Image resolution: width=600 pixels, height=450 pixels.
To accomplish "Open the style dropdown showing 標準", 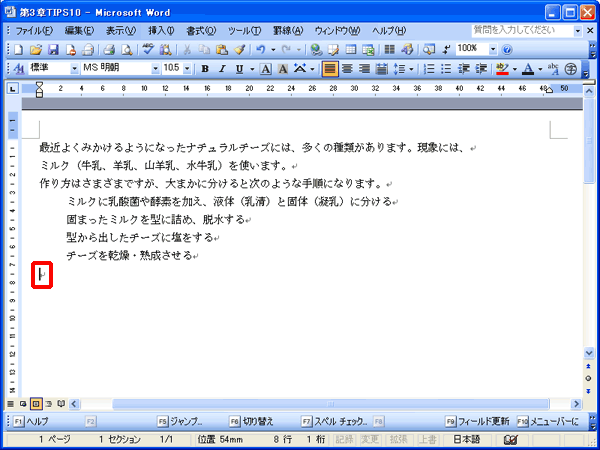I will pos(75,69).
